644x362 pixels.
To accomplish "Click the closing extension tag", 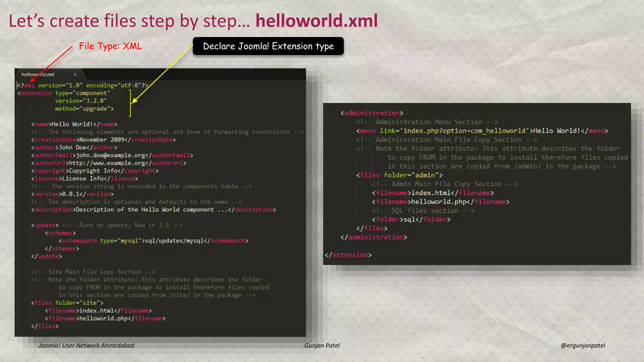I will click(x=348, y=255).
